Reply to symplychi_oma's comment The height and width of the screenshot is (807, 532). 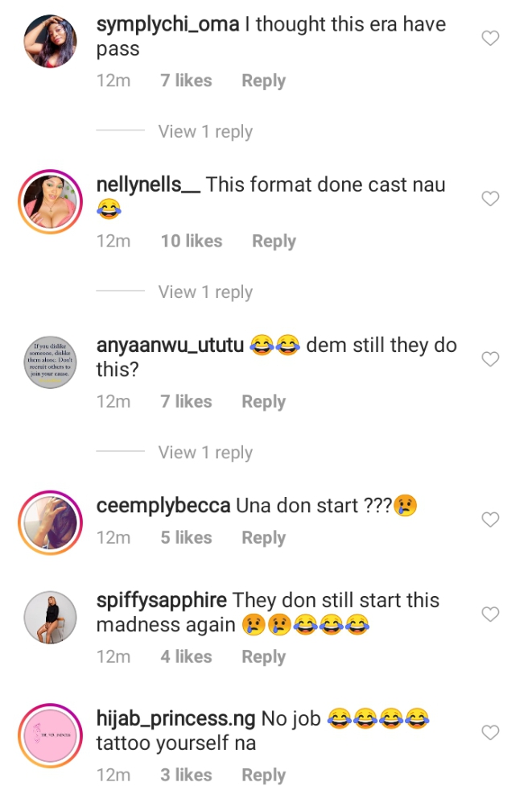point(263,81)
